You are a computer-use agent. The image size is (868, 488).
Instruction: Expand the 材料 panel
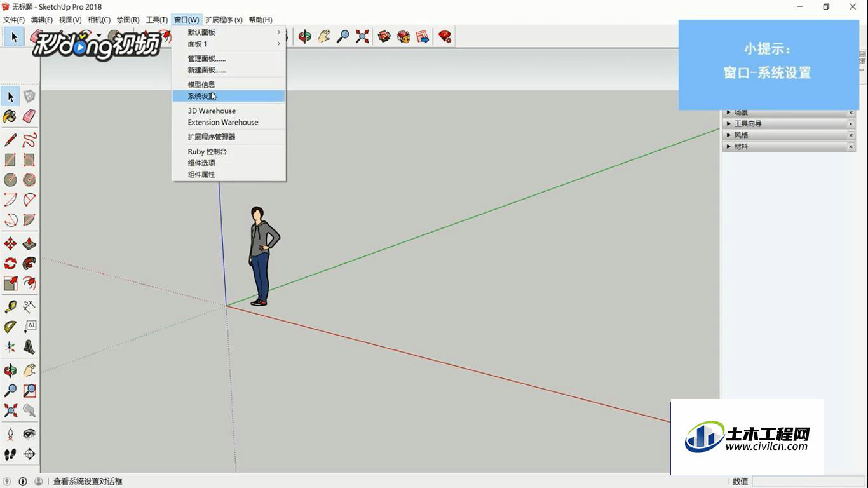[729, 147]
